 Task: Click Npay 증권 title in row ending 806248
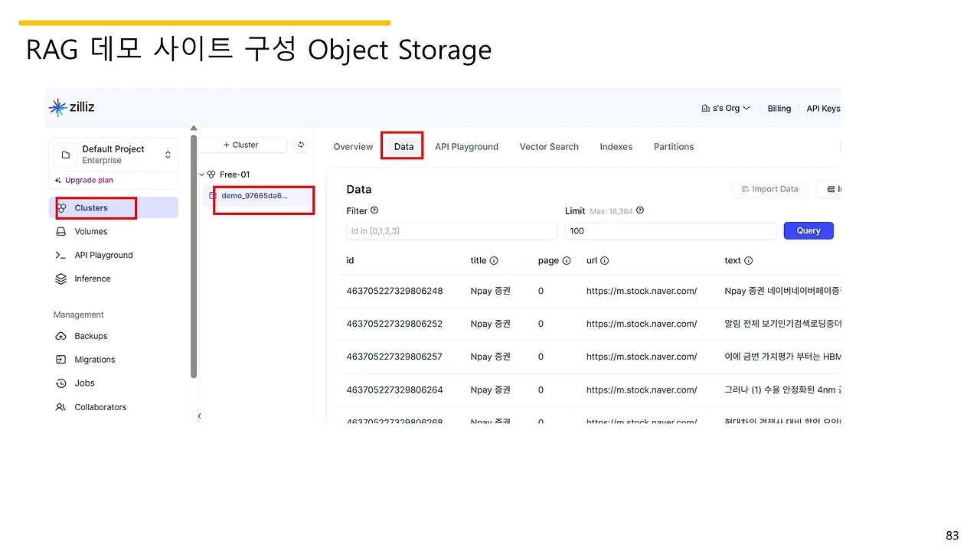coord(492,292)
